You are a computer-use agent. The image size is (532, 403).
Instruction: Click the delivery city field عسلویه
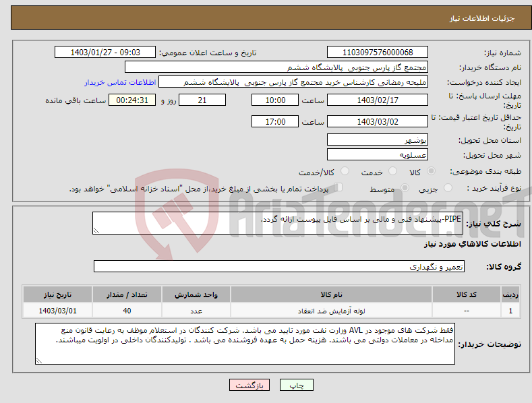pyautogui.click(x=378, y=155)
